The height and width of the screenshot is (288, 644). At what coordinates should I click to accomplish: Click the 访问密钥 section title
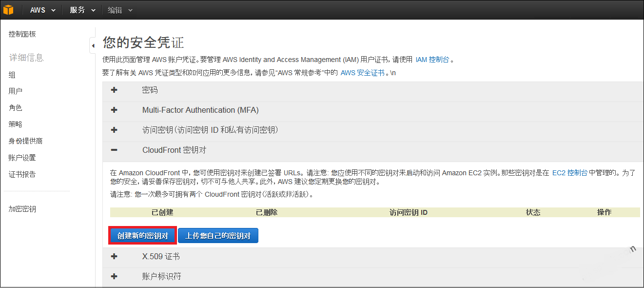[x=210, y=130]
